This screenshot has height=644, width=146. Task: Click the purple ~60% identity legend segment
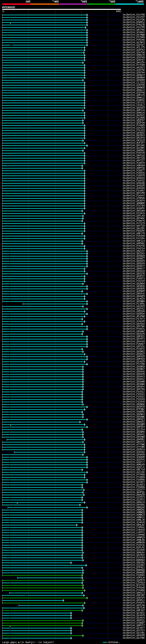point(73,4)
